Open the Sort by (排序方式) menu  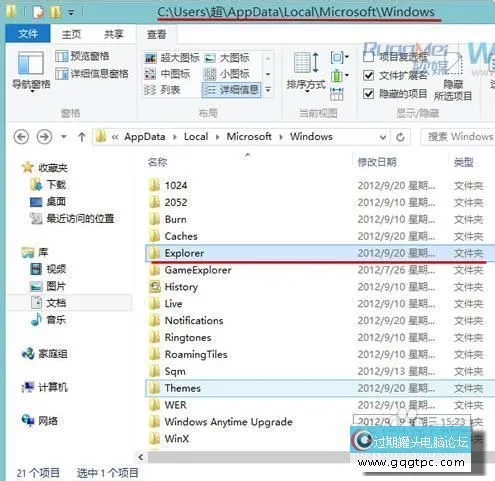[x=306, y=72]
